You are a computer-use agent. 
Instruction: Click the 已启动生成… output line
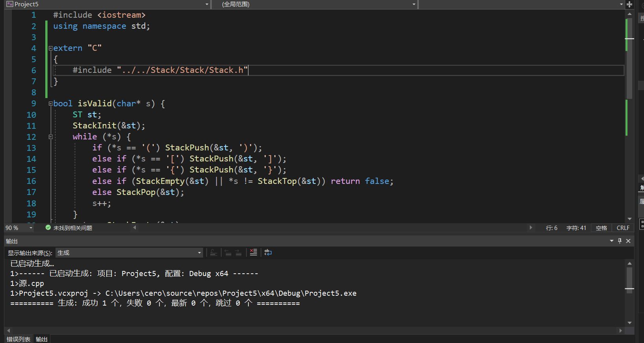pyautogui.click(x=32, y=263)
